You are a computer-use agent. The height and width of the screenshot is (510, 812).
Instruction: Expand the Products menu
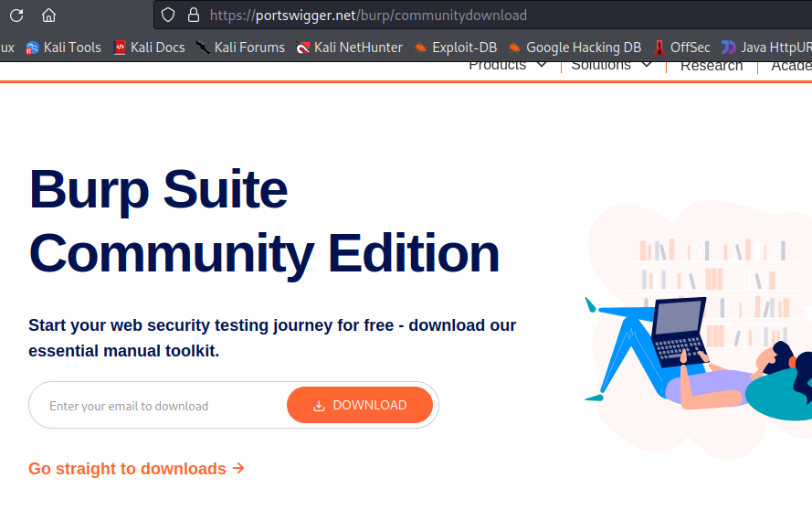pos(508,66)
